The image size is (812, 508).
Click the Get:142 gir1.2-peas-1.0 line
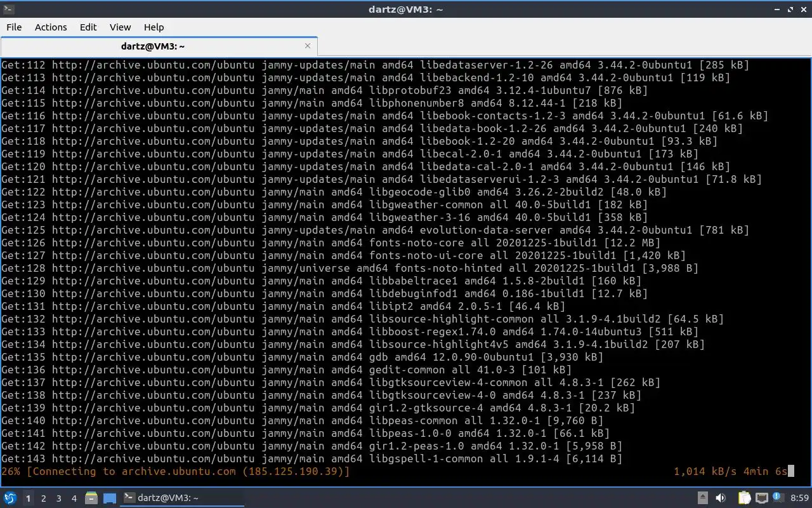point(311,446)
